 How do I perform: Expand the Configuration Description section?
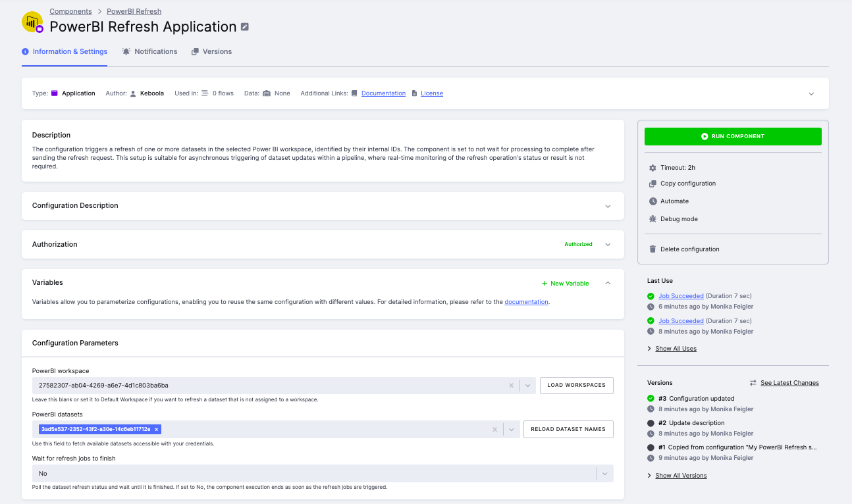pos(608,206)
